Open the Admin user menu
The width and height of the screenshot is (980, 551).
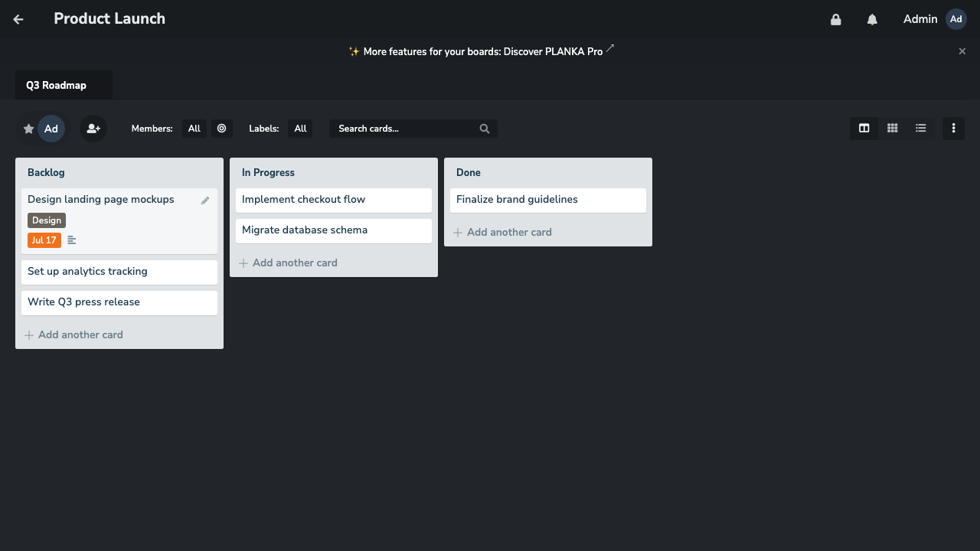(x=934, y=19)
